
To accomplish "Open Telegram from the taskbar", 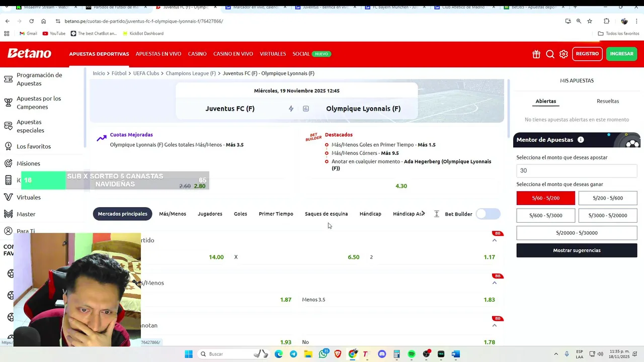I will point(293,354).
